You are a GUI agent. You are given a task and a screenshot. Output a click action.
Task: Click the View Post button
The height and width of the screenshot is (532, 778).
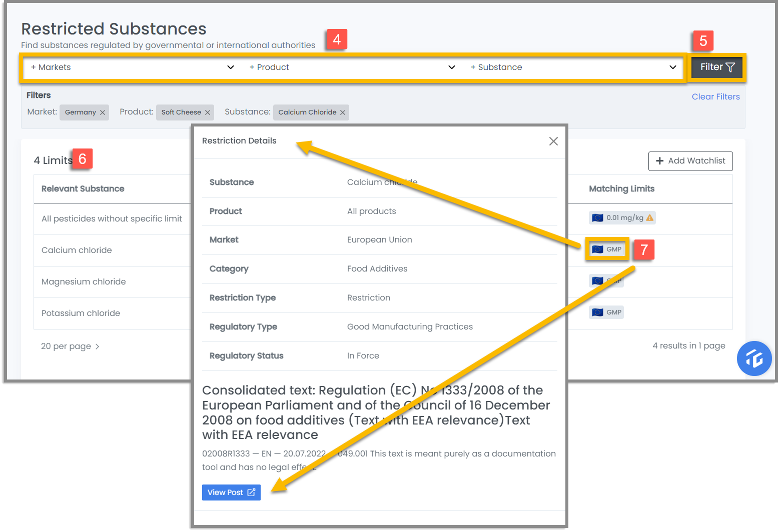(x=231, y=492)
